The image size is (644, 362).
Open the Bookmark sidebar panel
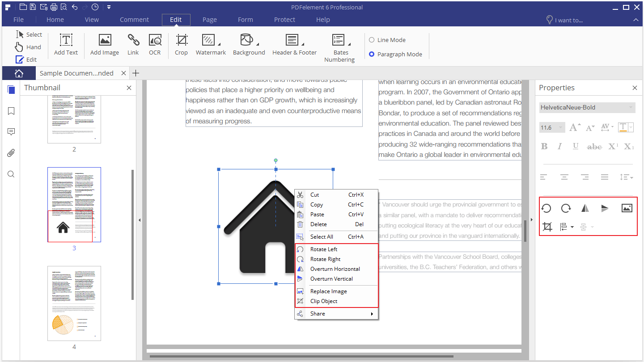click(x=11, y=111)
